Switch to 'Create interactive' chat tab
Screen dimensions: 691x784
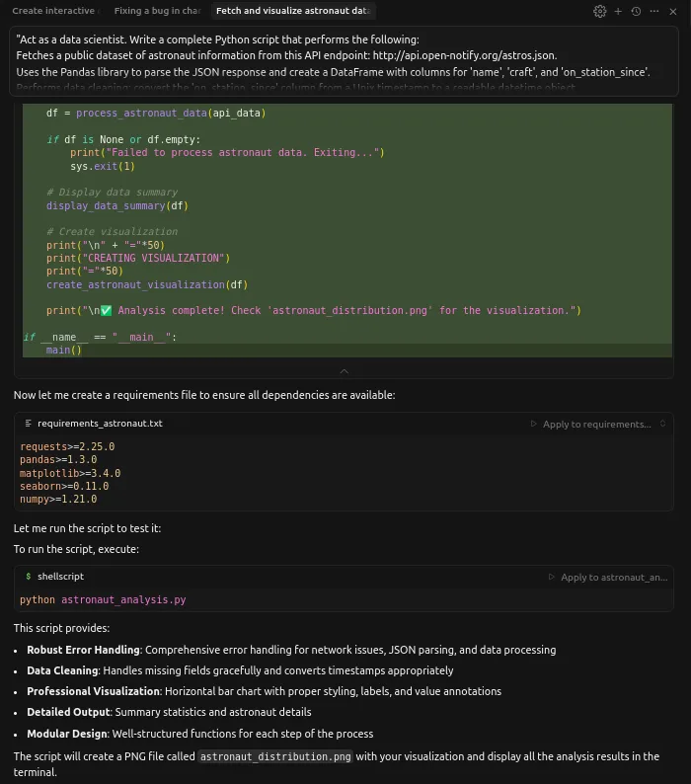[x=54, y=11]
